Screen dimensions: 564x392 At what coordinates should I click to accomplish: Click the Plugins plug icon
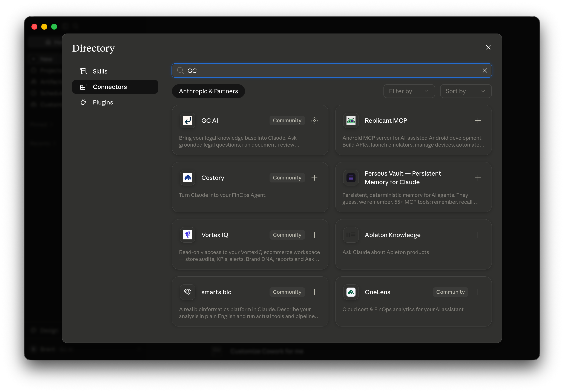(84, 103)
